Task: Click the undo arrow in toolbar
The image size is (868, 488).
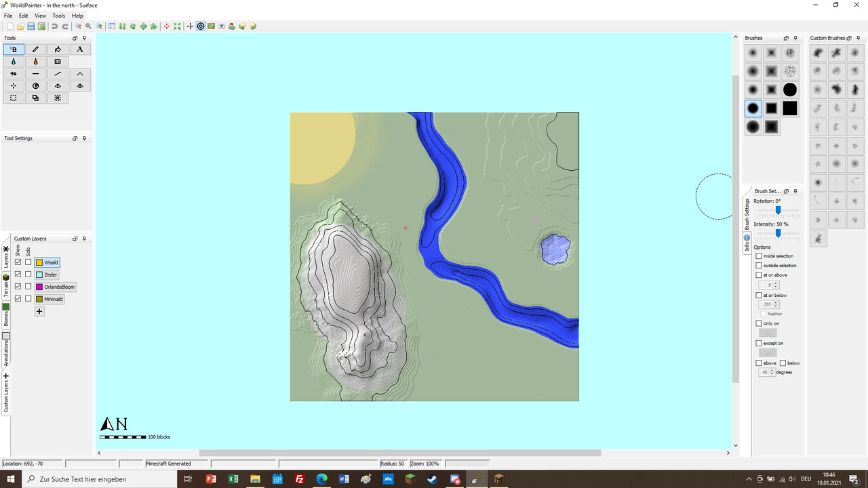Action: coord(54,26)
